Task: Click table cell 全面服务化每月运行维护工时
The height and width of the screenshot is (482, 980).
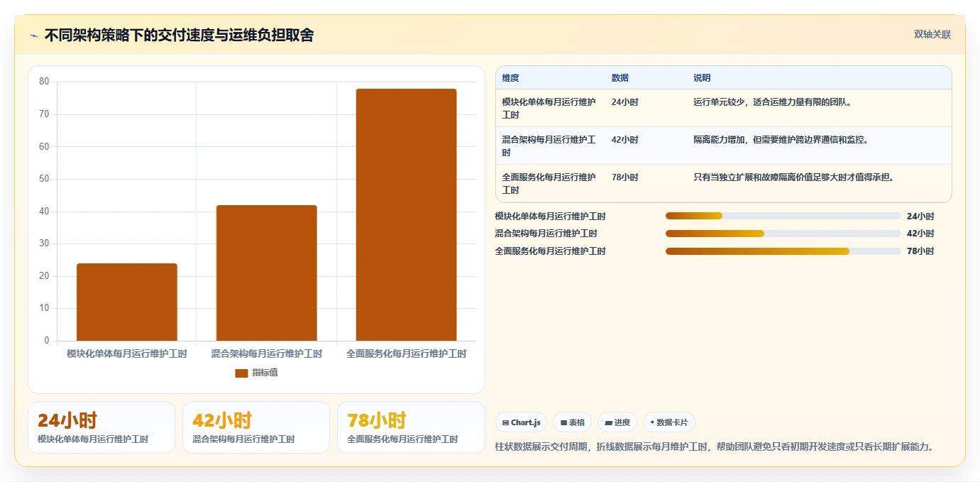Action: point(549,183)
